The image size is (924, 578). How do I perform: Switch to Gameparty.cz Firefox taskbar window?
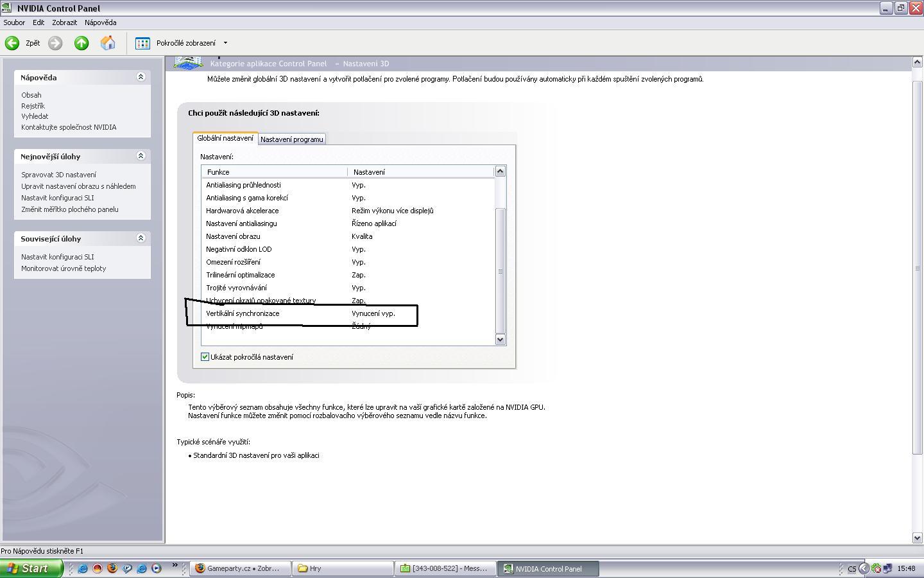[x=241, y=568]
